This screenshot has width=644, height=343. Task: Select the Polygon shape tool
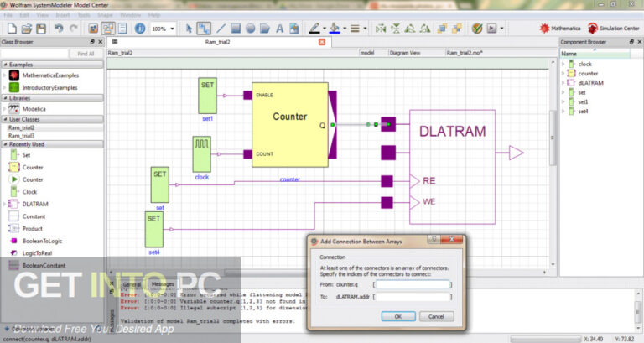click(x=265, y=29)
